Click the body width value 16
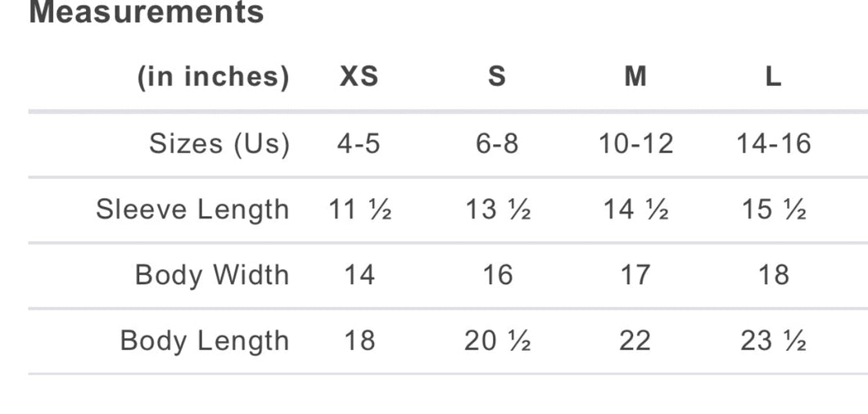The height and width of the screenshot is (414, 868). (x=497, y=275)
